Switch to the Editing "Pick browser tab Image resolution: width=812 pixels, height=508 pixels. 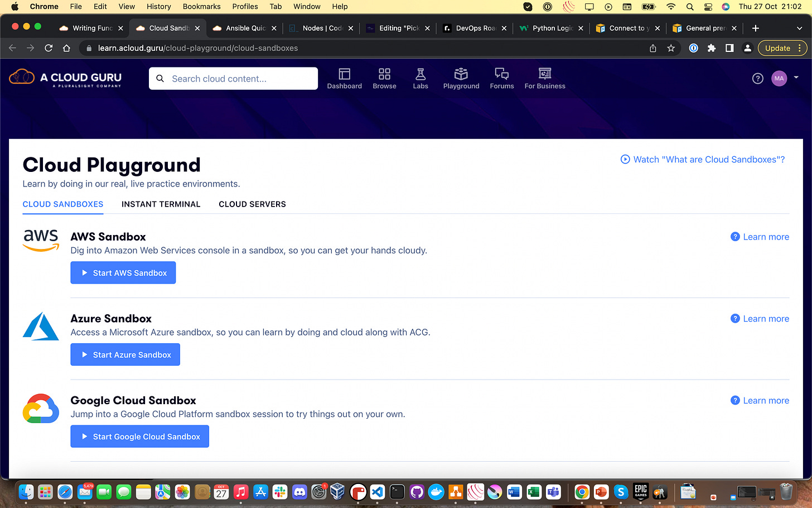click(x=398, y=28)
